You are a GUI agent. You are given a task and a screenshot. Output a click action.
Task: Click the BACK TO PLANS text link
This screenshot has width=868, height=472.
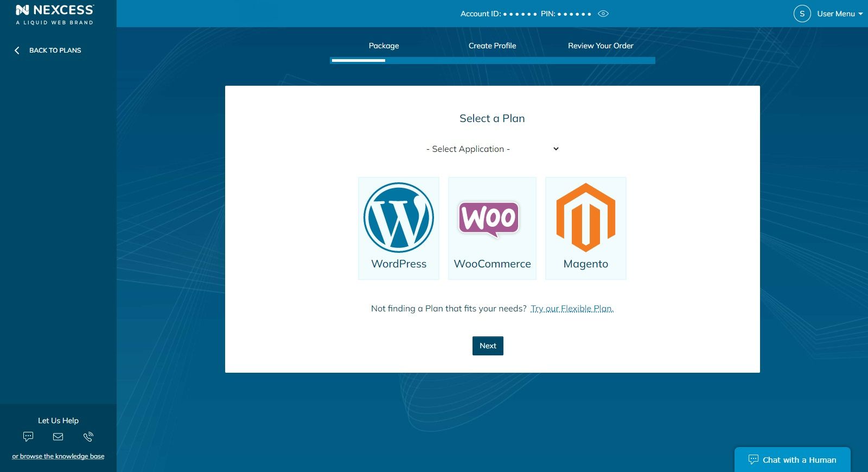tap(55, 50)
